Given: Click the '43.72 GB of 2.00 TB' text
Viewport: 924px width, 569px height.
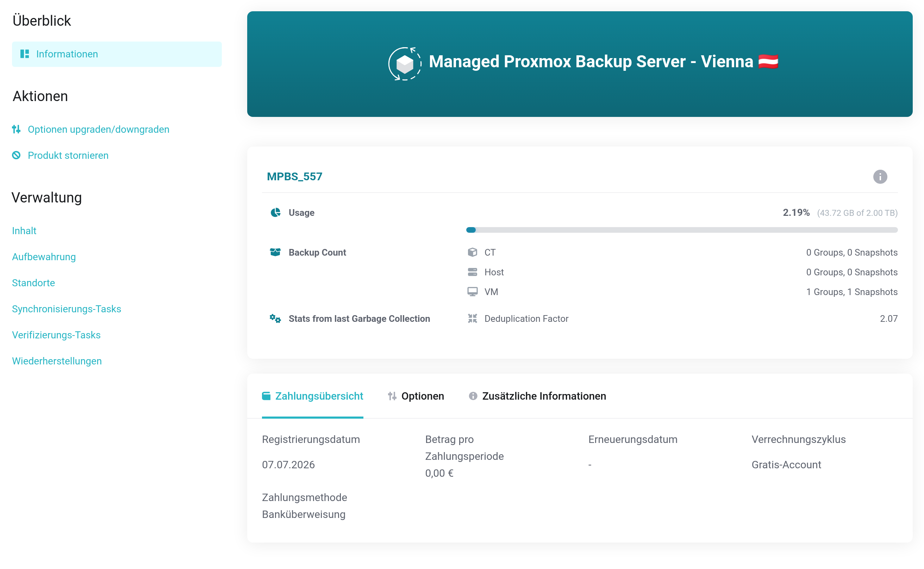Looking at the screenshot, I should 857,213.
